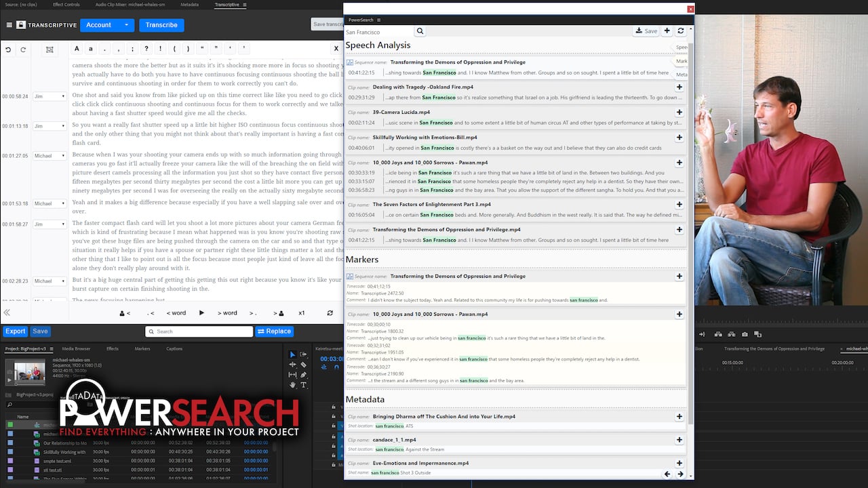The height and width of the screenshot is (488, 868).
Task: Select Premiere Selection tool arrow
Action: tap(292, 354)
